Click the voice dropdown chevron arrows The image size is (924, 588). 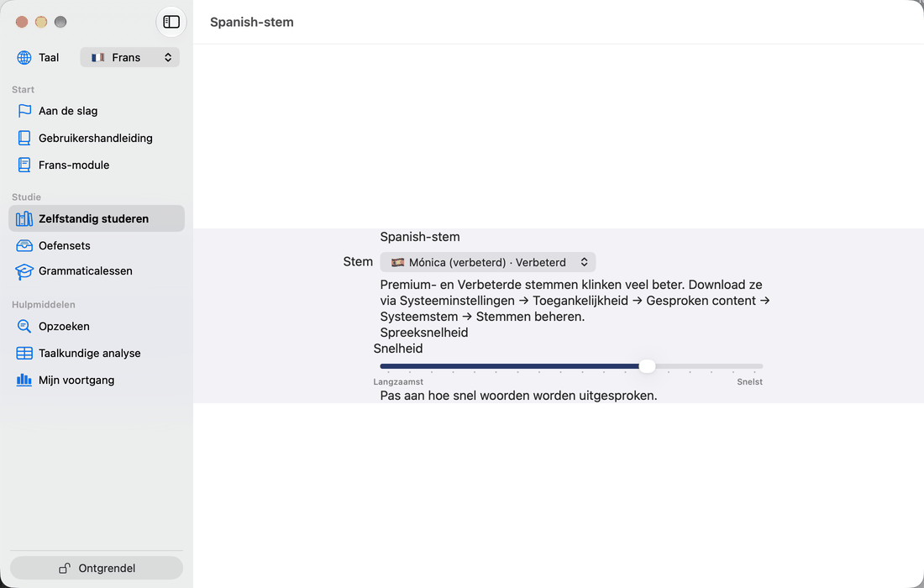[x=584, y=262]
